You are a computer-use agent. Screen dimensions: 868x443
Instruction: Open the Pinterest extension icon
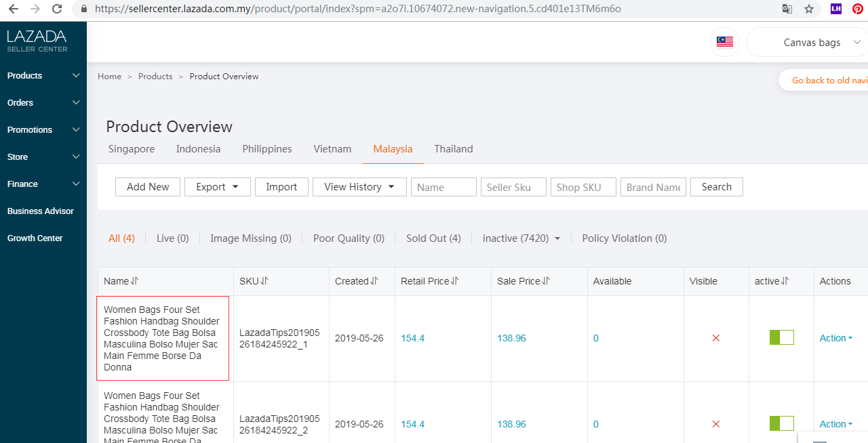(858, 9)
